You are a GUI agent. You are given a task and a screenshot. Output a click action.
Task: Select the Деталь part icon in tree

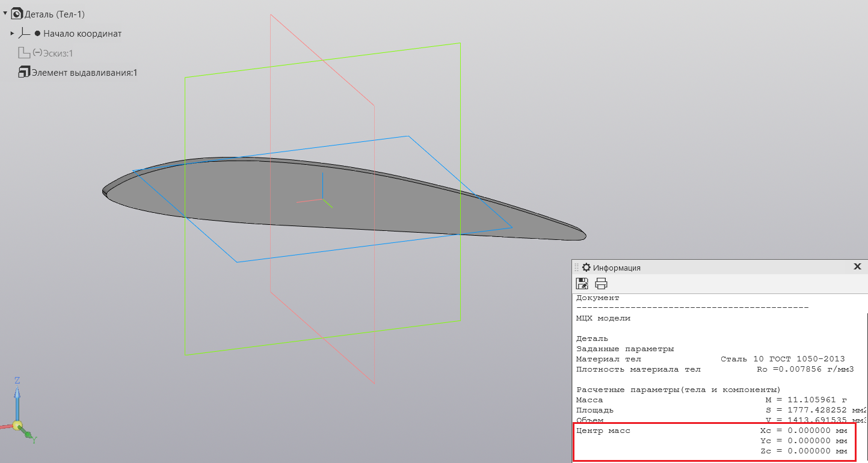point(17,14)
